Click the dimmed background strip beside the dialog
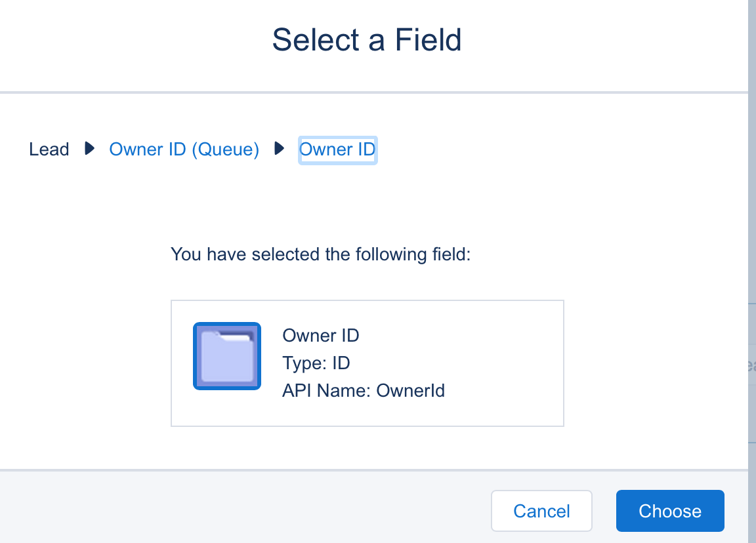 point(752,197)
